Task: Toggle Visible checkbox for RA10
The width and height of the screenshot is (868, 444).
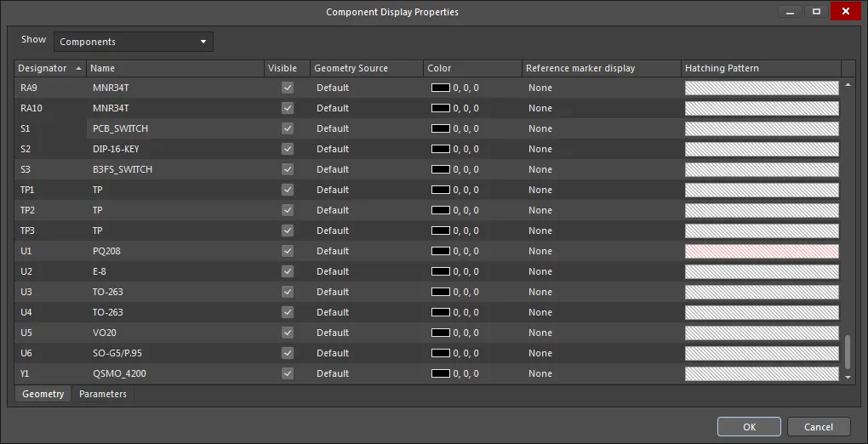Action: (288, 108)
